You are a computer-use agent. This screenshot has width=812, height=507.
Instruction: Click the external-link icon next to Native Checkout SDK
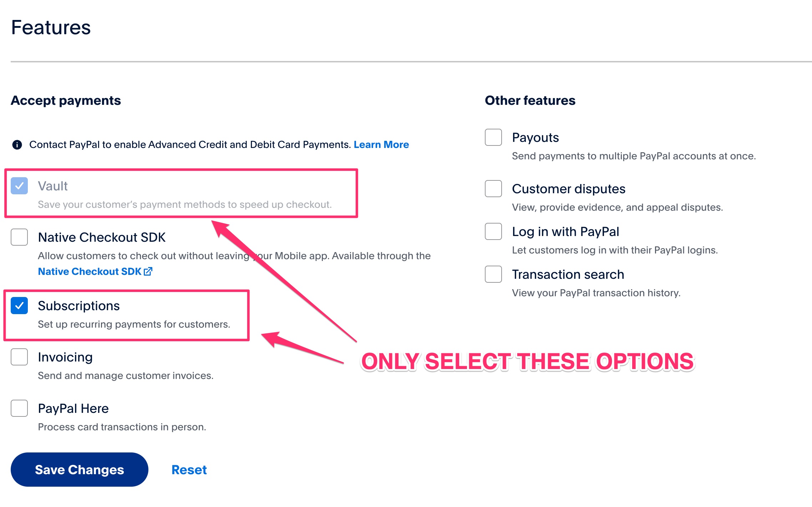click(148, 271)
